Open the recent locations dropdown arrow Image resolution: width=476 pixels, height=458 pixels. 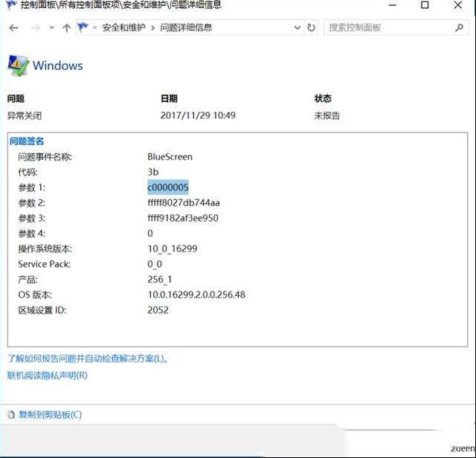click(51, 28)
